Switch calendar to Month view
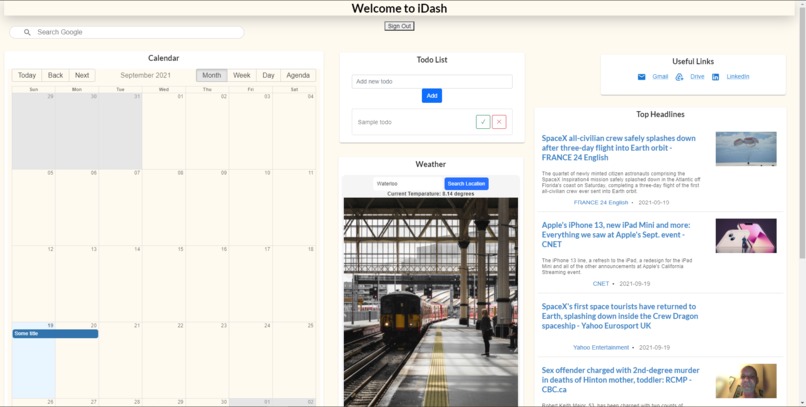Viewport: 806px width, 407px height. click(211, 76)
